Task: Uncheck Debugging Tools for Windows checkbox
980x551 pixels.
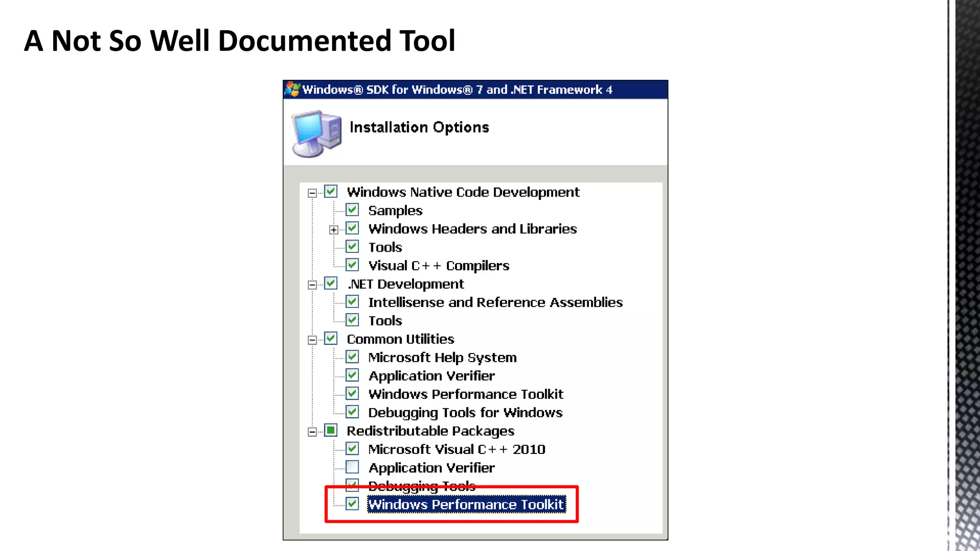Action: 352,412
